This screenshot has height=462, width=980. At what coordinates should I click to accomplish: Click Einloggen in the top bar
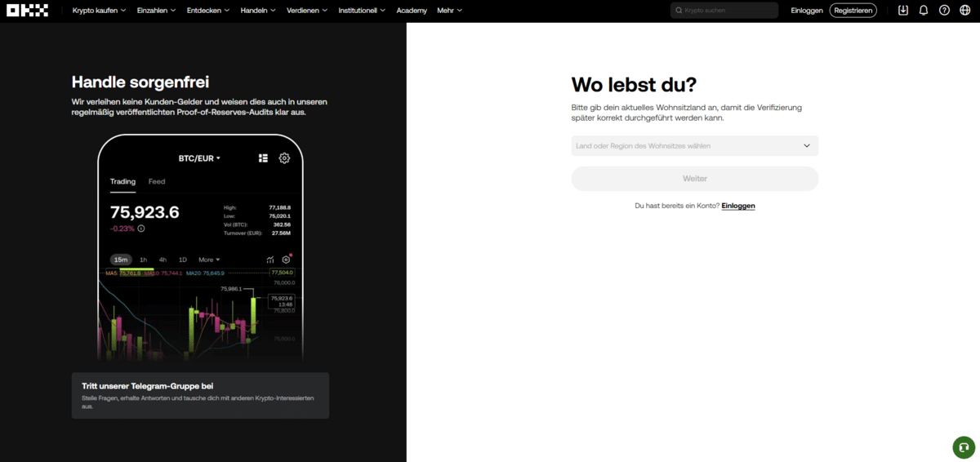(807, 11)
